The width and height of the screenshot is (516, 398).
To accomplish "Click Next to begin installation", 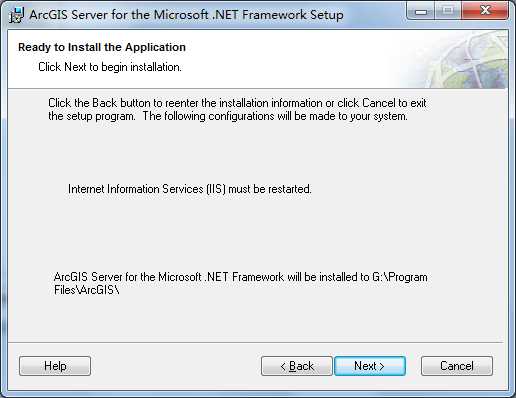I will pyautogui.click(x=370, y=366).
